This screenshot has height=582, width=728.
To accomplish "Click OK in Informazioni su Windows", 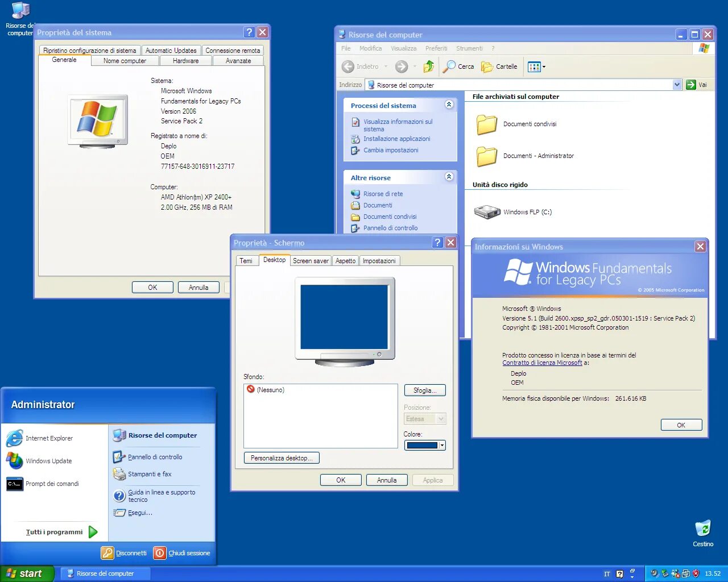I will [x=681, y=425].
